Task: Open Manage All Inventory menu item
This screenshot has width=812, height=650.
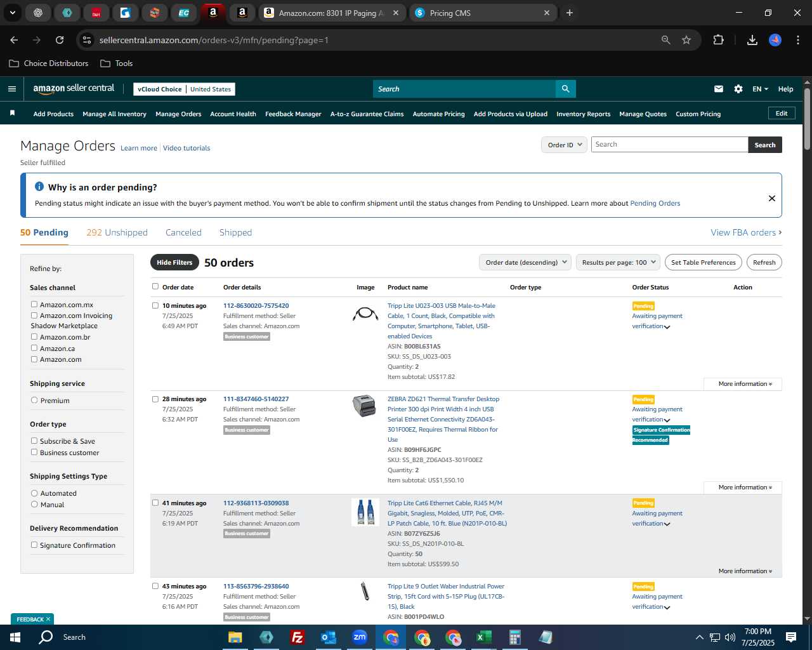Action: (114, 114)
